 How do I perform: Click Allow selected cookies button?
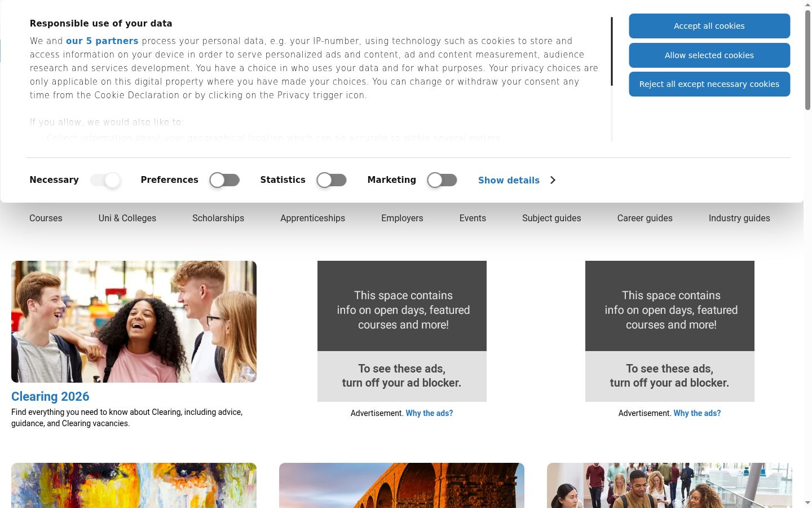[x=709, y=55]
